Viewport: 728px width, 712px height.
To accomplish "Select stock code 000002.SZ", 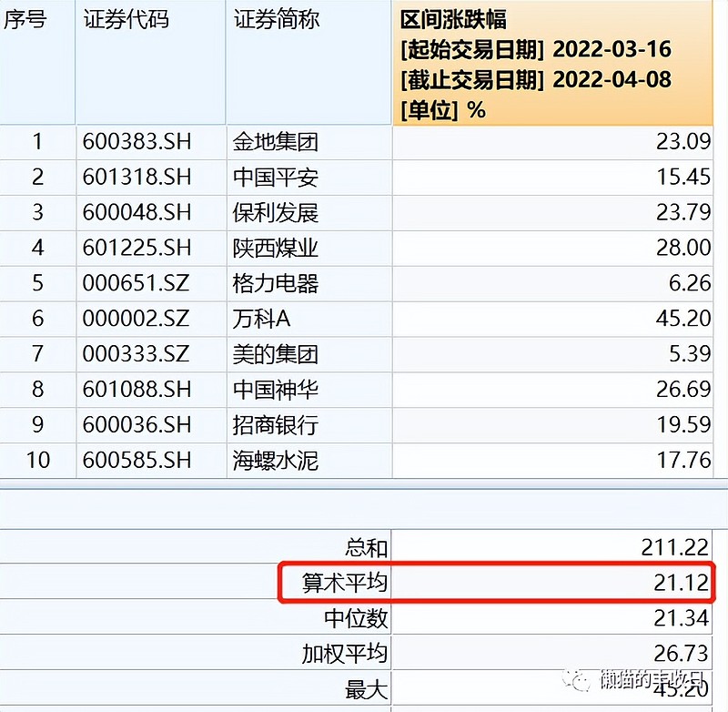I will tap(136, 318).
